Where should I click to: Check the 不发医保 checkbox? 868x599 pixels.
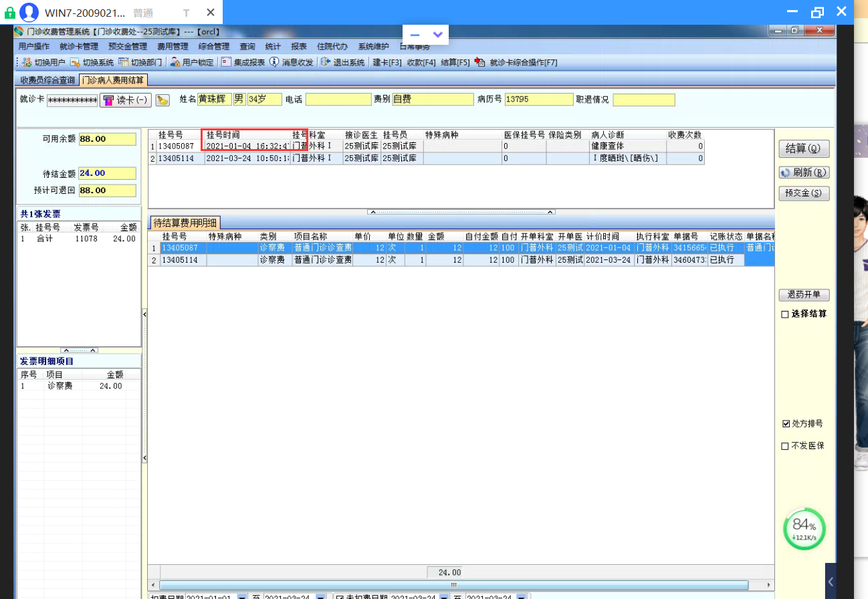point(785,447)
